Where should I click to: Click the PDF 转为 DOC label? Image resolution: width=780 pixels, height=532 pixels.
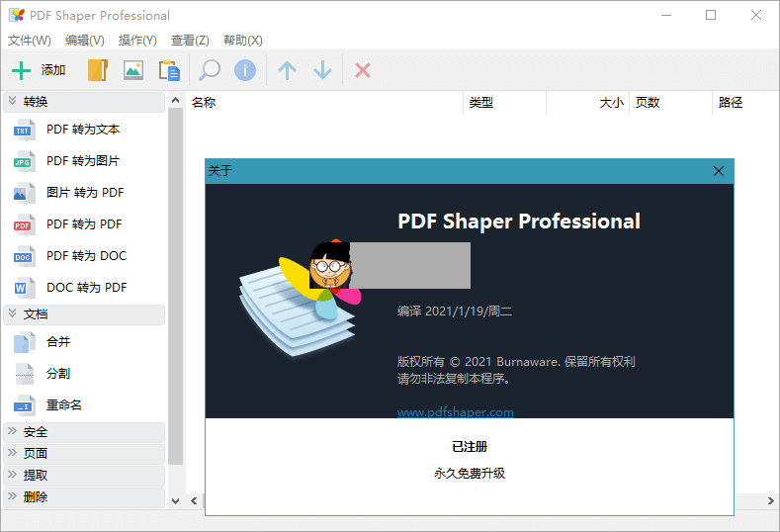pos(87,256)
